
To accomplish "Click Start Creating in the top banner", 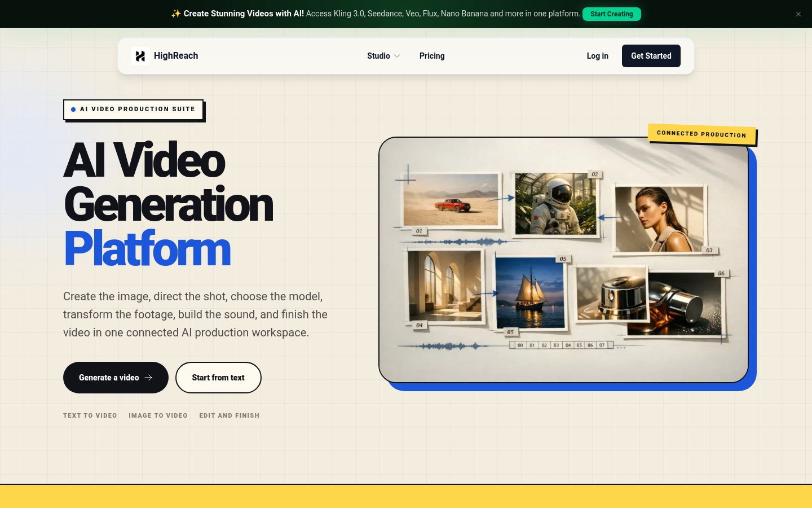I will [x=612, y=14].
